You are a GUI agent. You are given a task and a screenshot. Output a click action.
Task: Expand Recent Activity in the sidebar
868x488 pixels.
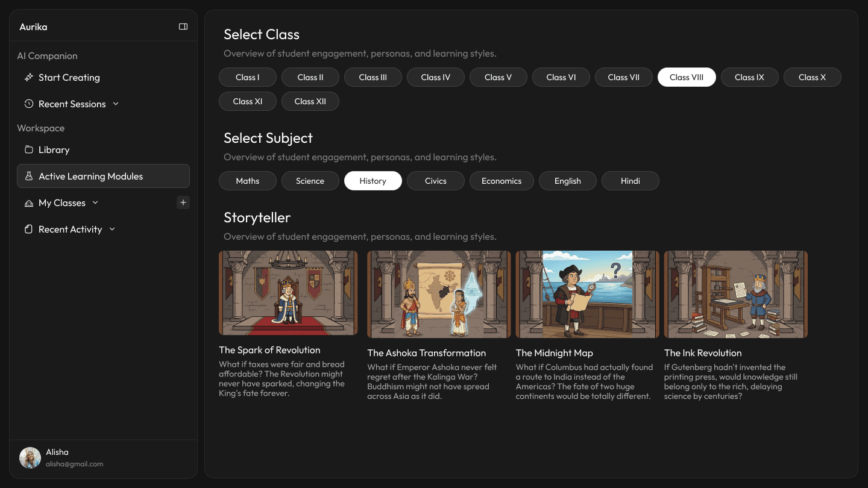112,229
